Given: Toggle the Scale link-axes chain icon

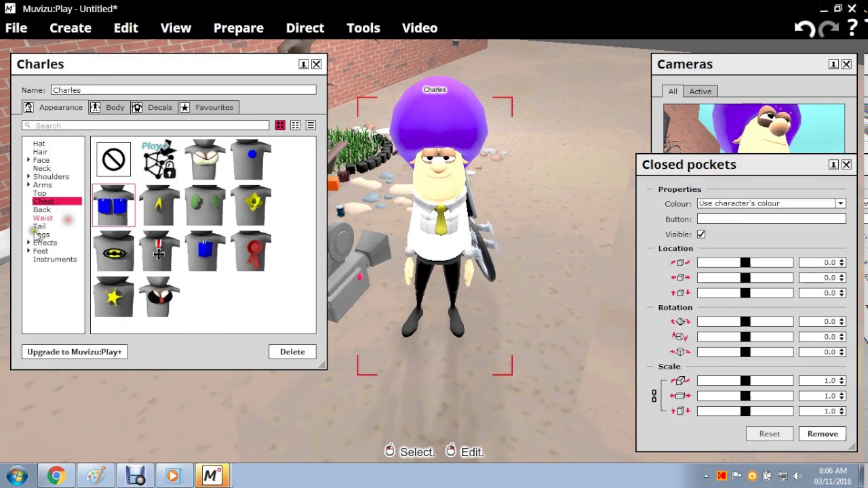Looking at the screenshot, I should point(654,396).
